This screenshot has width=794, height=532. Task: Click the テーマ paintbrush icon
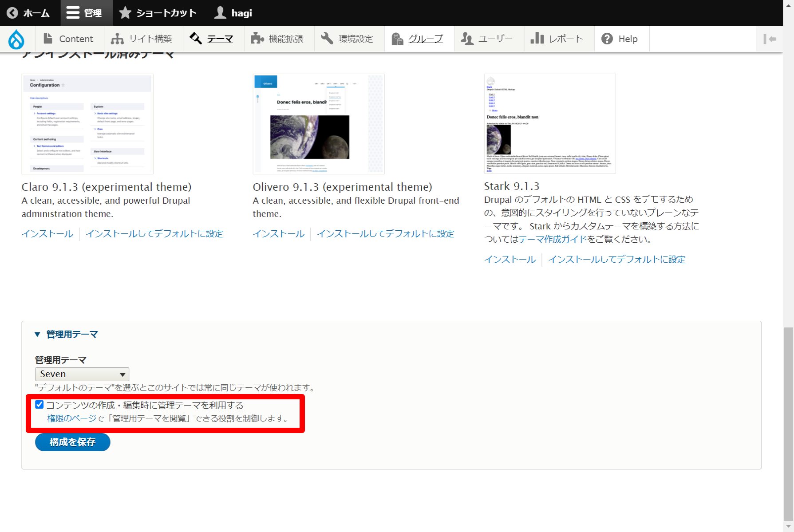point(196,39)
